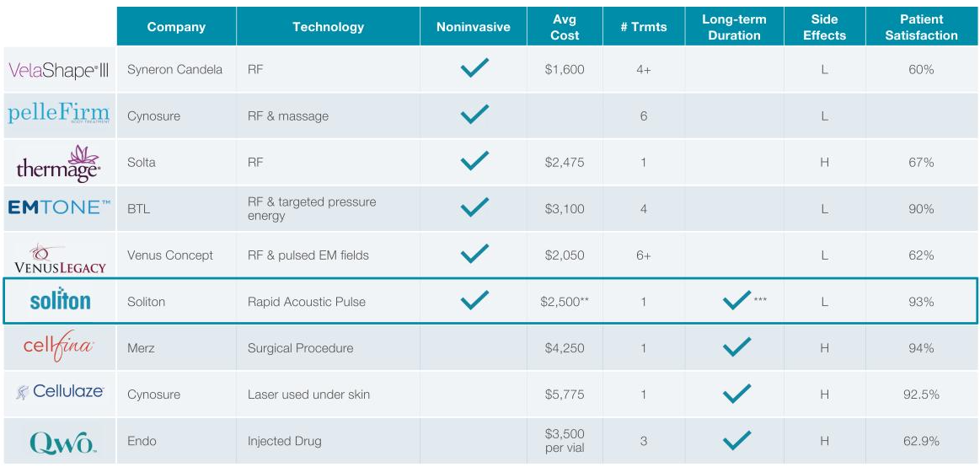The width and height of the screenshot is (980, 467).
Task: Click the soliton logo
Action: coord(60,301)
